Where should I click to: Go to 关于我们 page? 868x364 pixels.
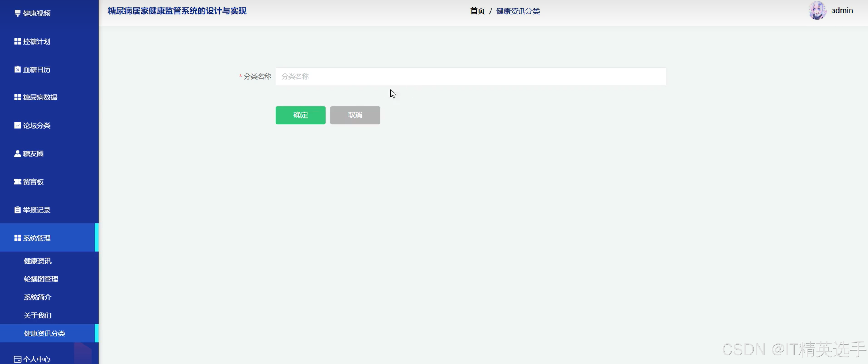(37, 315)
